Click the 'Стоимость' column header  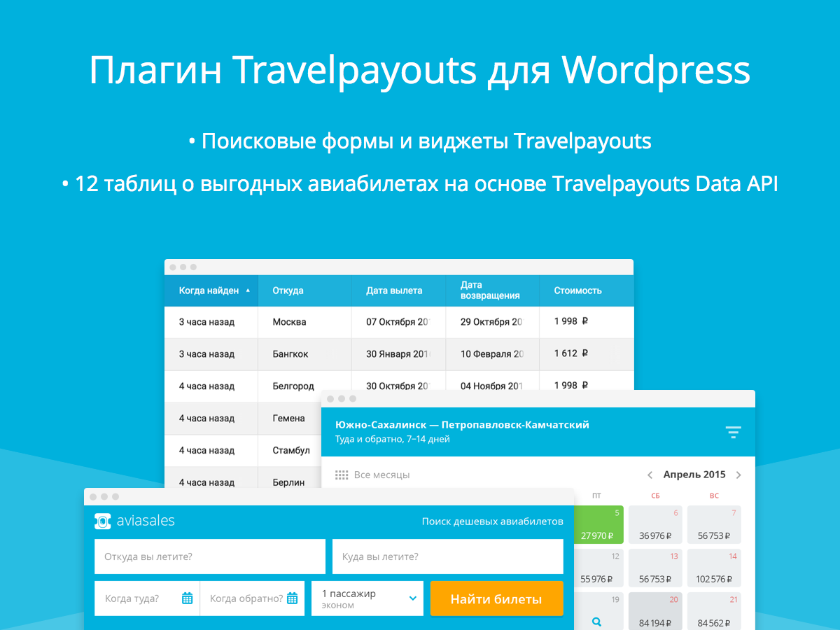pos(577,290)
